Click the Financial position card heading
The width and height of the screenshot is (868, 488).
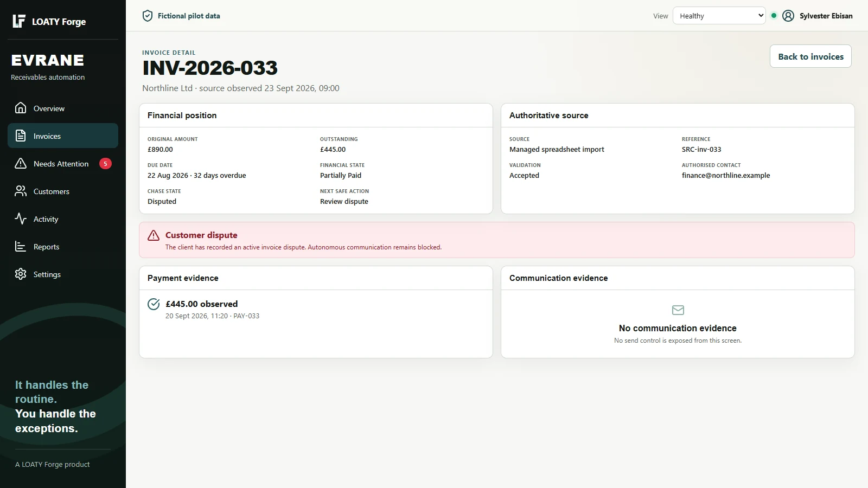coord(182,115)
